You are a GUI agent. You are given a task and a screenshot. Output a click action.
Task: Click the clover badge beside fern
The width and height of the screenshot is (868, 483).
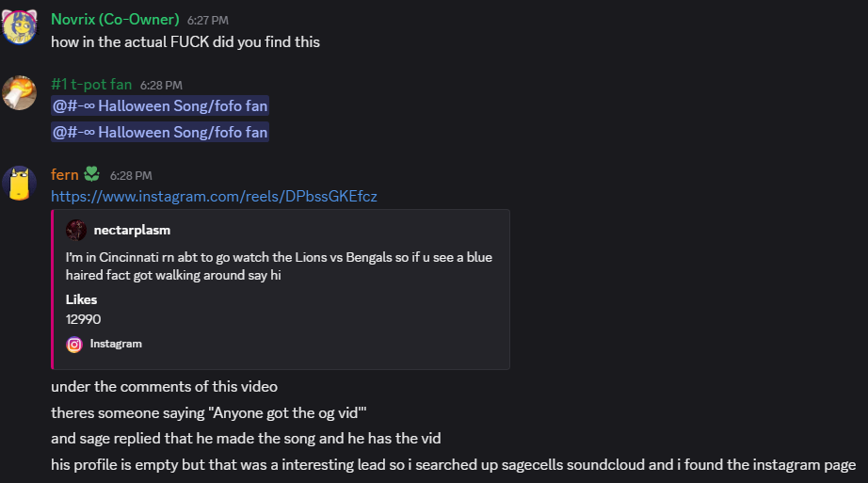(x=91, y=174)
